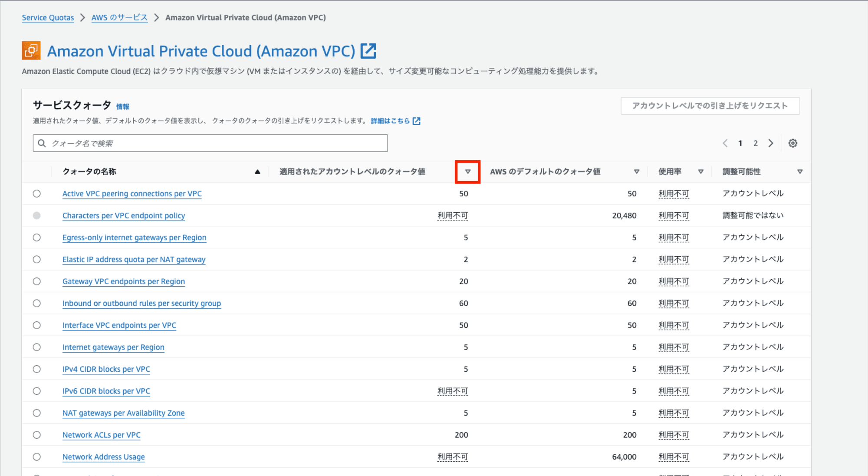
Task: Open 情報 info link next to サービスクォータ
Action: coord(122,106)
